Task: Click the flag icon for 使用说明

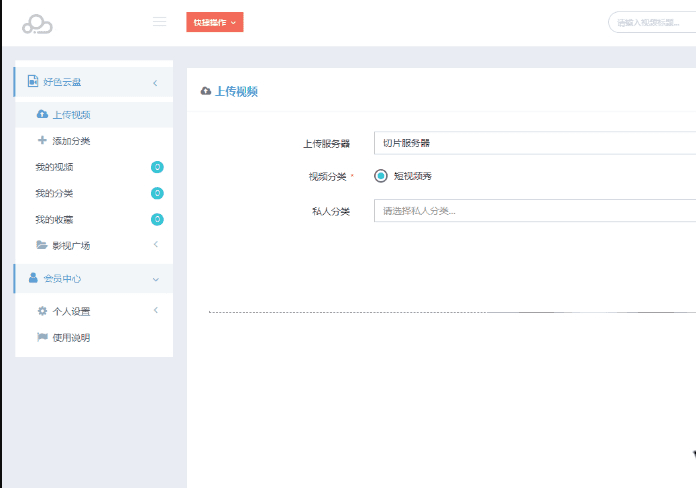Action: [x=42, y=337]
